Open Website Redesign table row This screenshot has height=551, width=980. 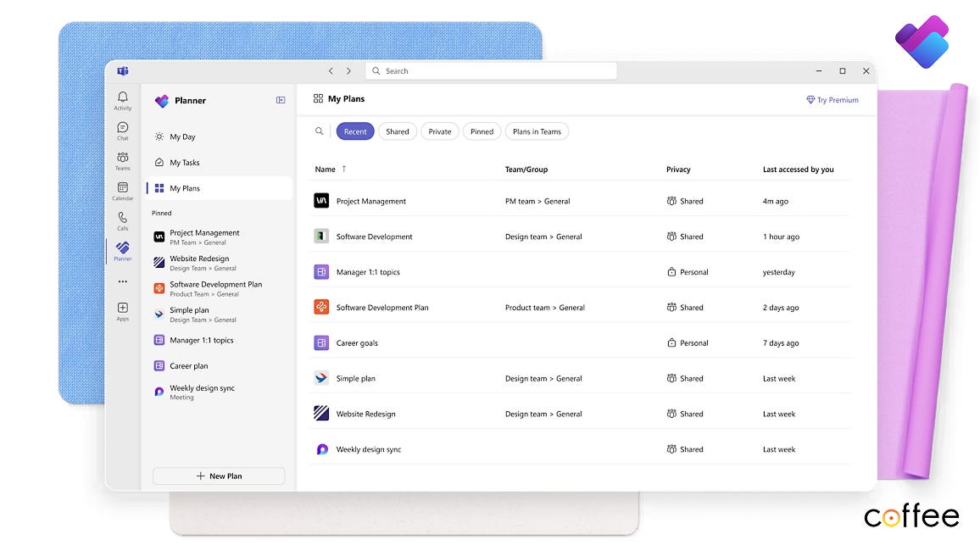coord(582,415)
